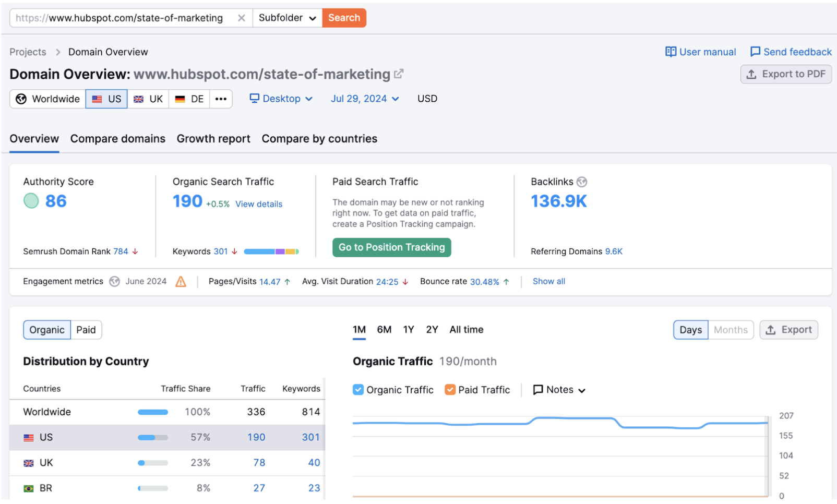This screenshot has height=504, width=837.
Task: Toggle the Organic Traffic checkbox
Action: click(358, 390)
